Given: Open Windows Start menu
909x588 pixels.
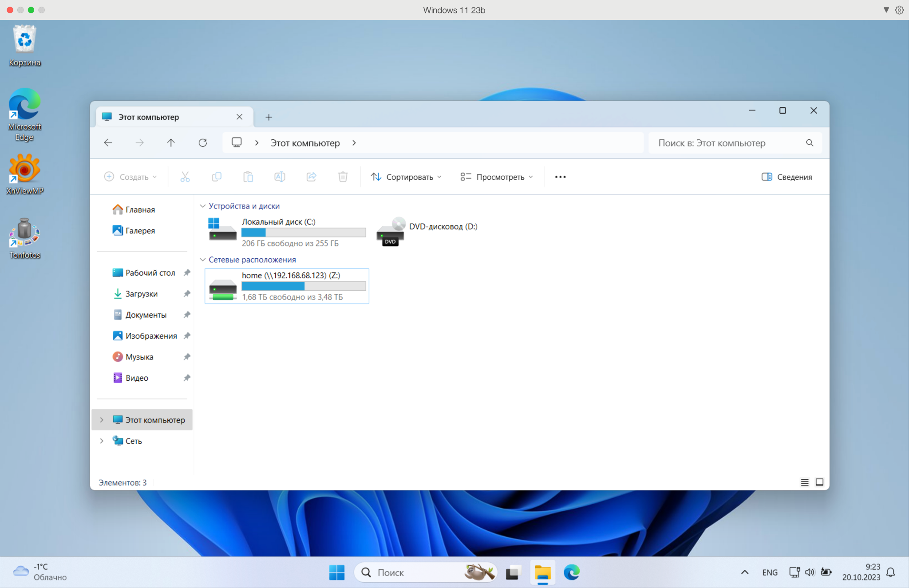Looking at the screenshot, I should point(337,572).
